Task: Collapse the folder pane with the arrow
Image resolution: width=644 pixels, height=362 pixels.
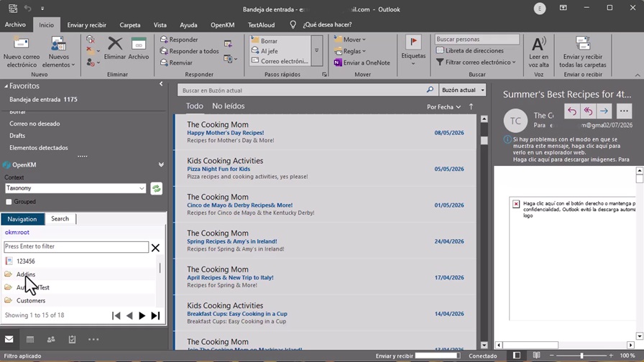Action: (x=161, y=84)
